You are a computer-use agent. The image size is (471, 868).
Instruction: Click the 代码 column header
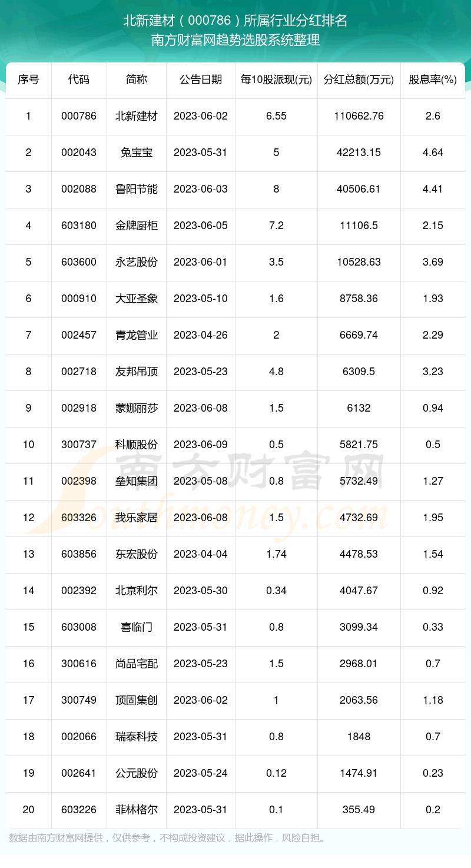[79, 80]
